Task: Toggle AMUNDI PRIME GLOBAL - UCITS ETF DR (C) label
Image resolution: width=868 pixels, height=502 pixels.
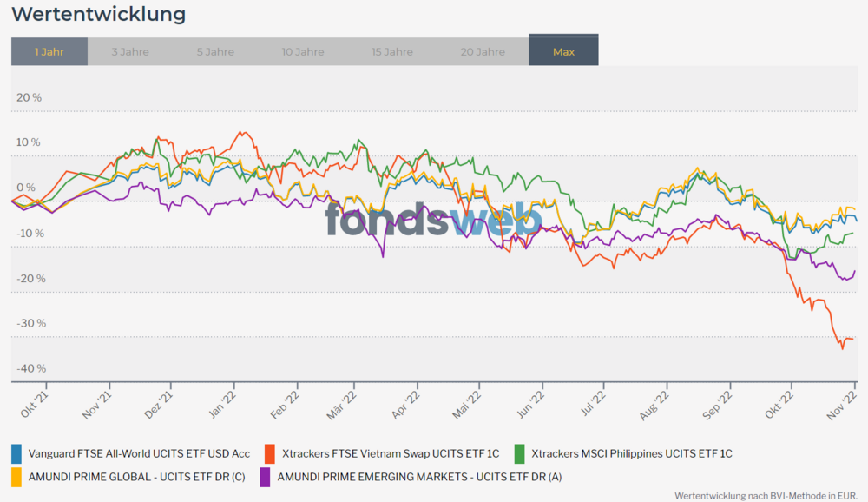Action: click(137, 477)
